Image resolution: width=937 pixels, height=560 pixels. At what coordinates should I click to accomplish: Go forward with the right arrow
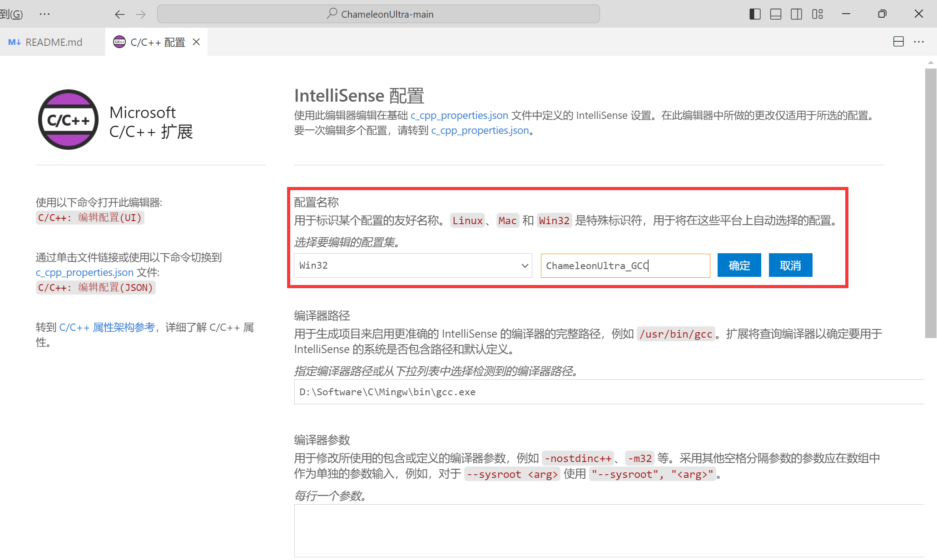[141, 15]
